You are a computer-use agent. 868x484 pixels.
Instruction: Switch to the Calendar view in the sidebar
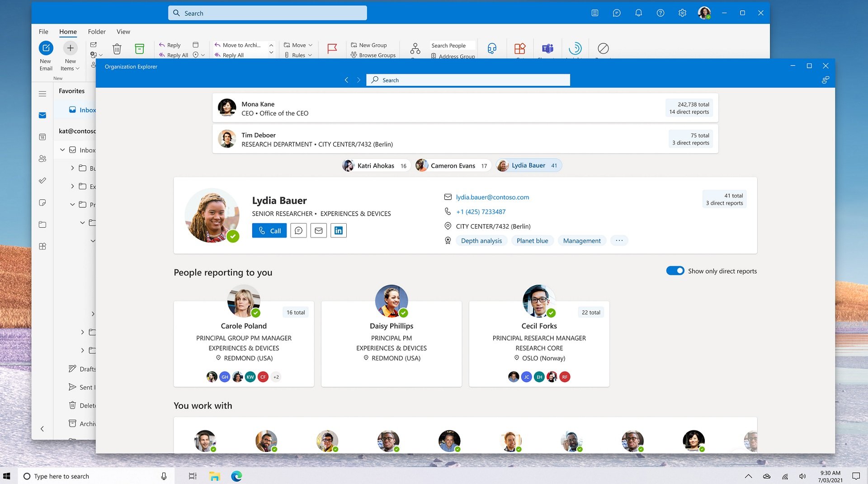point(42,136)
